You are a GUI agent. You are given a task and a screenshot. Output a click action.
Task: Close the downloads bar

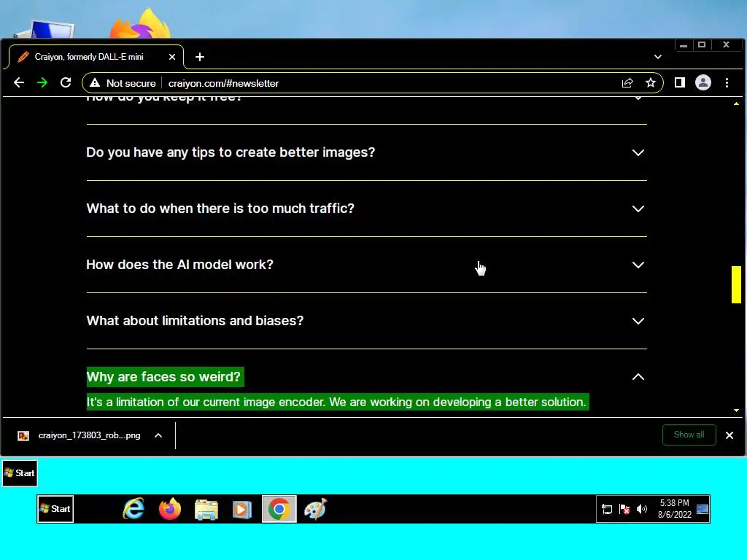point(729,436)
